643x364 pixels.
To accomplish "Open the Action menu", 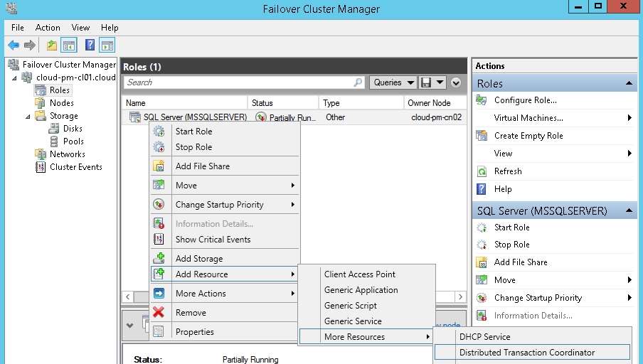I will coord(48,28).
